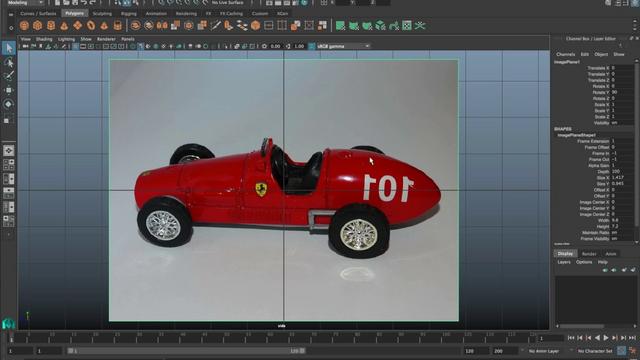The width and height of the screenshot is (640, 360).
Task: Select the Lasso select tool in toolbox
Action: tap(9, 62)
